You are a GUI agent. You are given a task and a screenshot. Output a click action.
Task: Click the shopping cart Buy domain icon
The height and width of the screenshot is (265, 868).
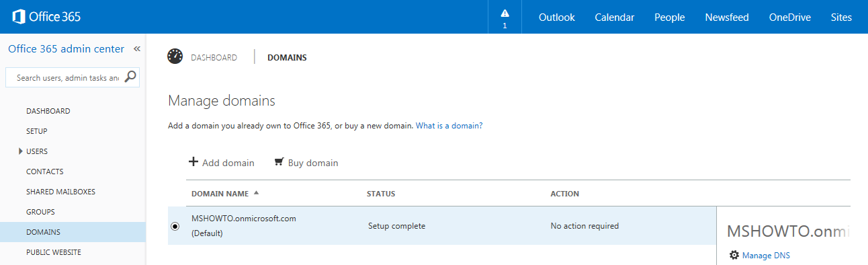279,162
